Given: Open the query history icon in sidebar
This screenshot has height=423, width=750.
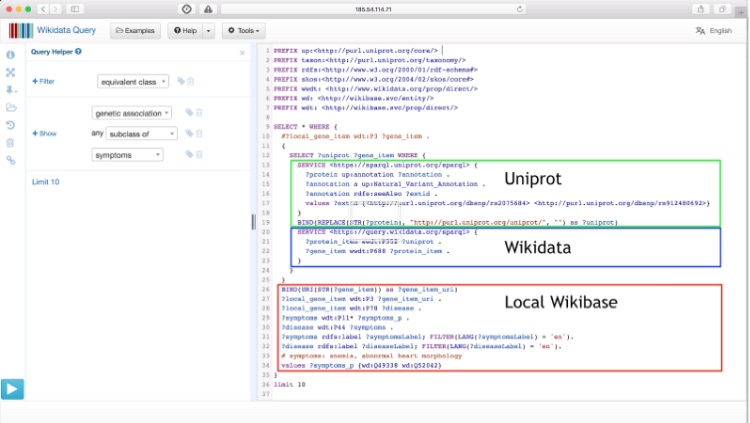Looking at the screenshot, I should click(10, 125).
